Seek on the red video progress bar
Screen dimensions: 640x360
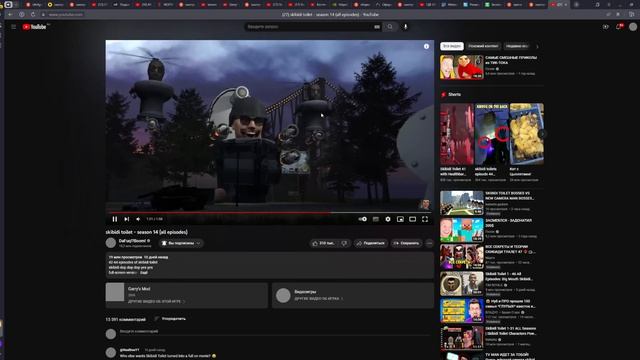coord(270,213)
